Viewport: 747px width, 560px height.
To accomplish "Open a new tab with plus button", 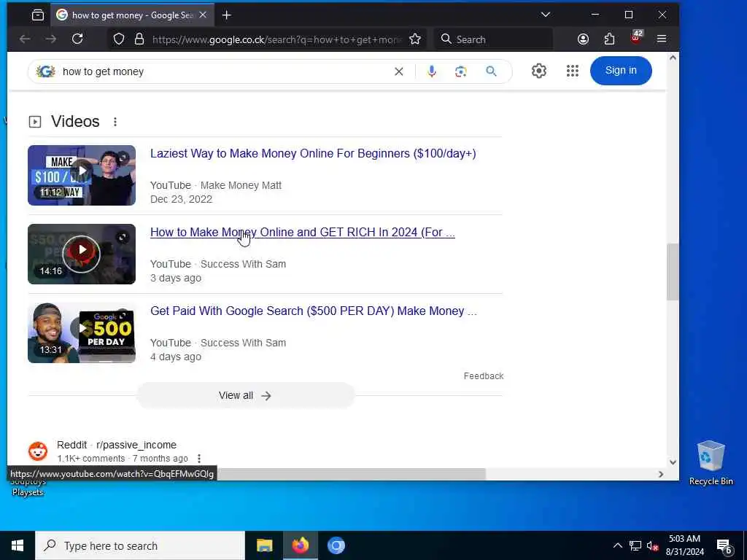I will click(x=227, y=15).
